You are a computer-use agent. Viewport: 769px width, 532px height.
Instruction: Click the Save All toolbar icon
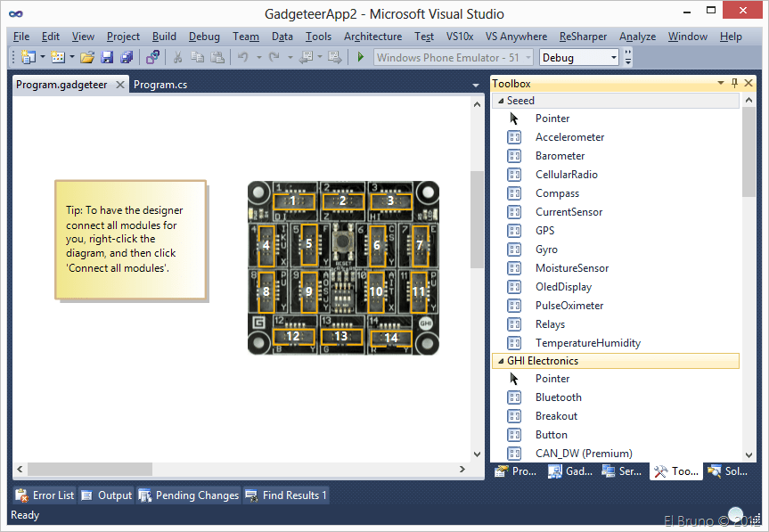(x=126, y=58)
